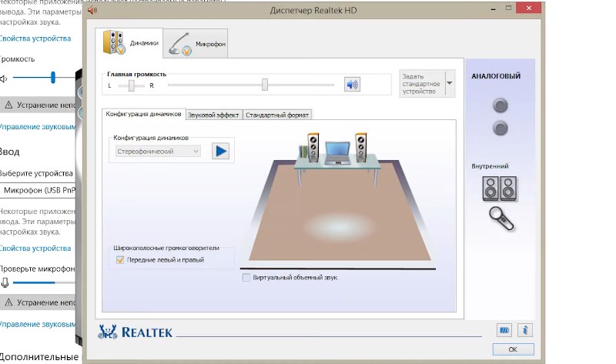The image size is (616, 364).
Task: Open lower Свойства устройства link in Settings
Action: point(35,249)
